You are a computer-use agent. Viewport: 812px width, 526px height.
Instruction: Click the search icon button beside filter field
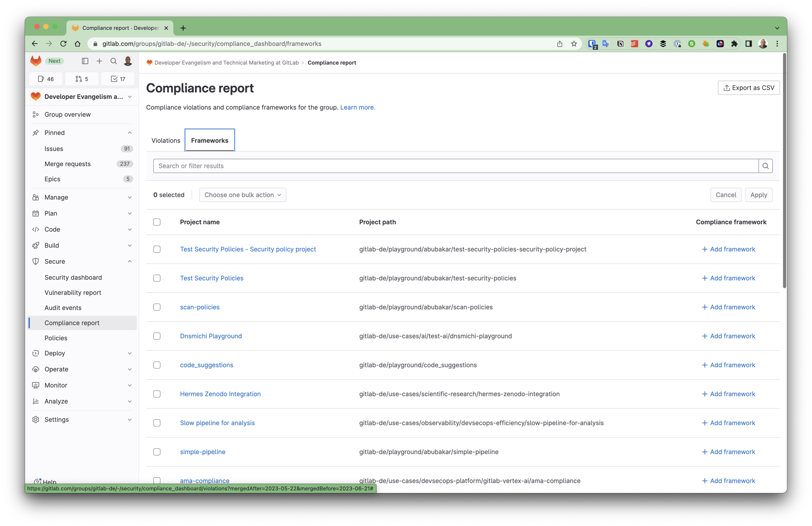(765, 166)
